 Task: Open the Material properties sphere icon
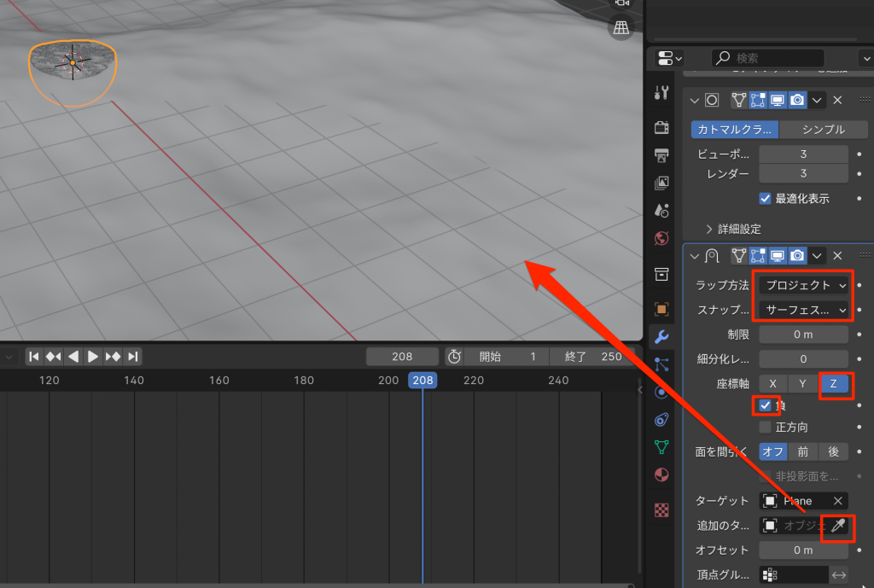point(661,474)
